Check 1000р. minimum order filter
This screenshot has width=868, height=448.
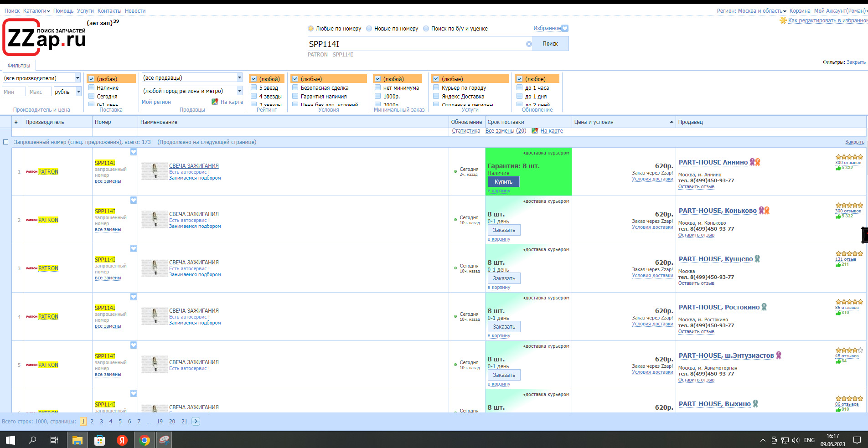[377, 96]
